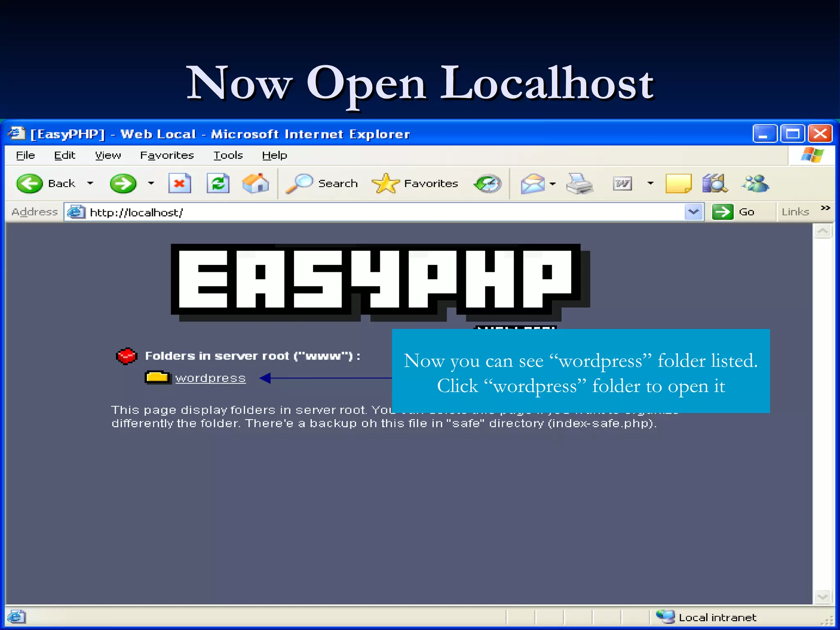Click the page icon in address bar

click(x=76, y=212)
